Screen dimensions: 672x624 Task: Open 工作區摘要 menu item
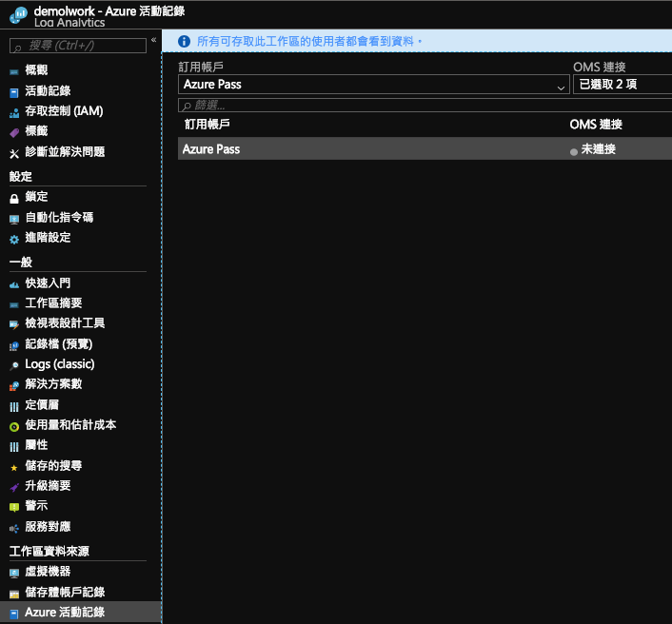tap(53, 303)
